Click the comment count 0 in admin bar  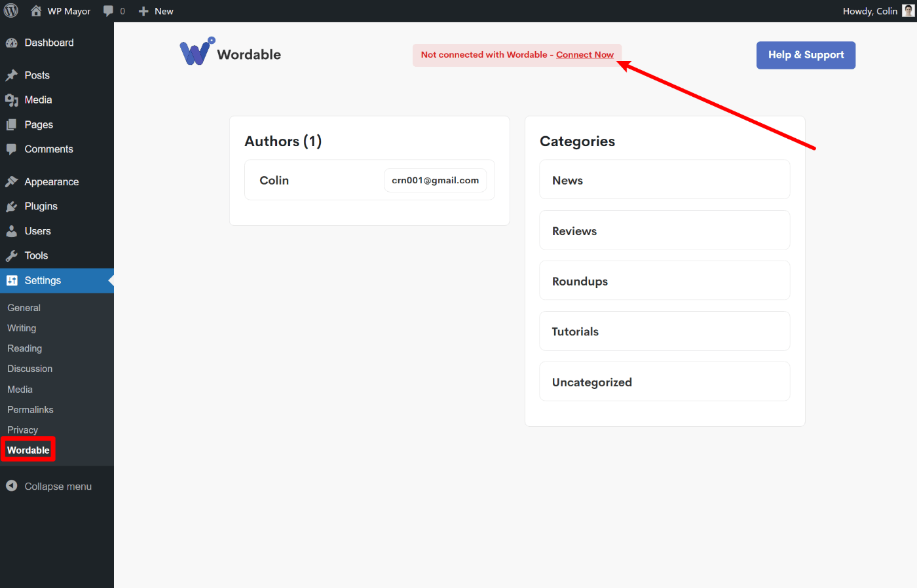coord(122,11)
